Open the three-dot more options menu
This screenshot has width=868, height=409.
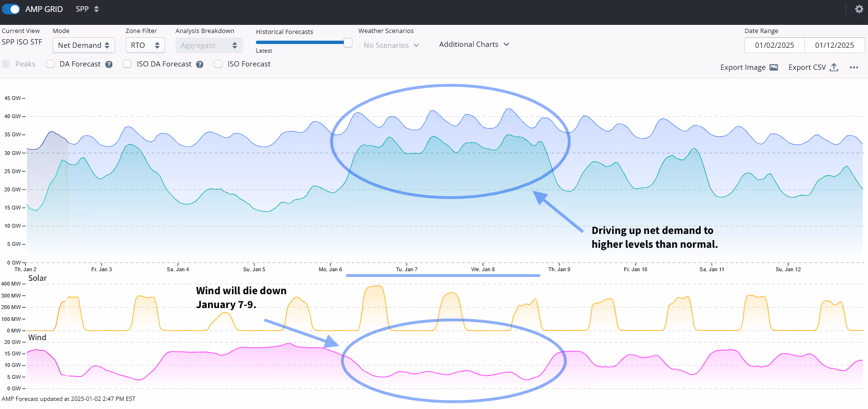pos(854,67)
